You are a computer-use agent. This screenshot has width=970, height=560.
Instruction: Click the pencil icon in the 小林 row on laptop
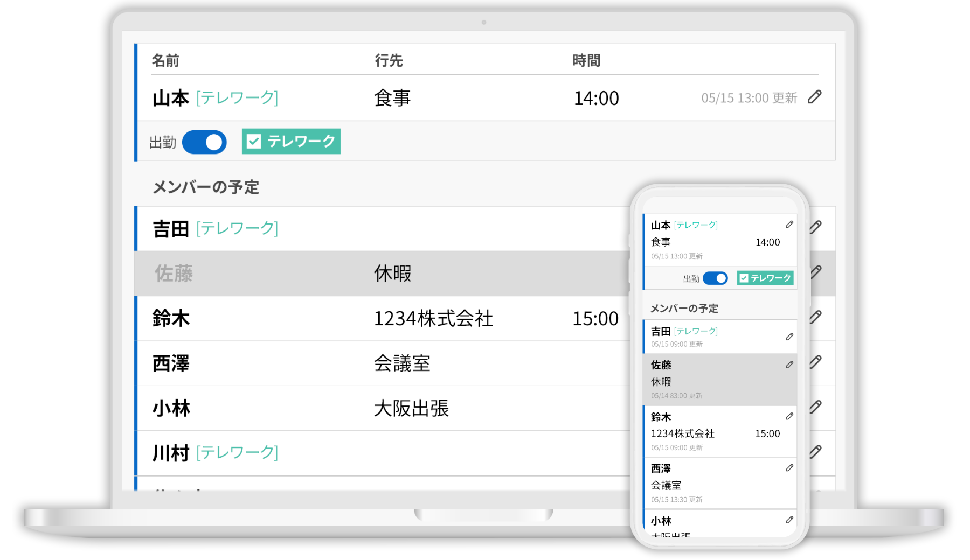[816, 407]
